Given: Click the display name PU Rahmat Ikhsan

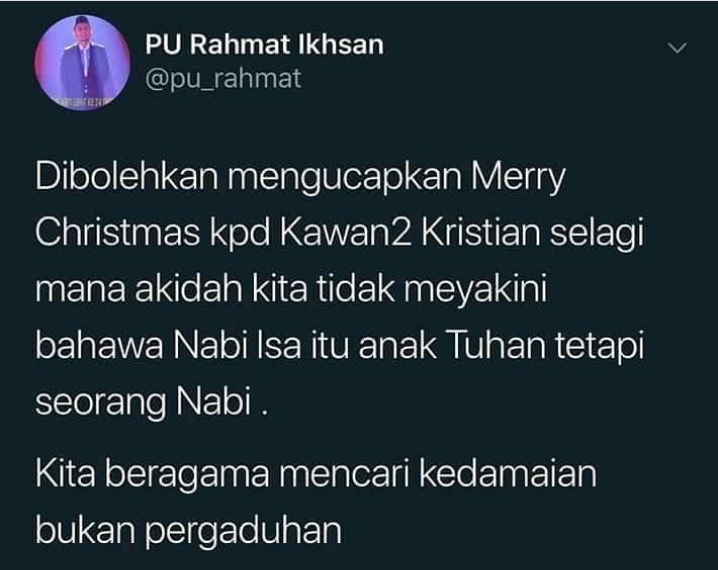Looking at the screenshot, I should (x=264, y=45).
